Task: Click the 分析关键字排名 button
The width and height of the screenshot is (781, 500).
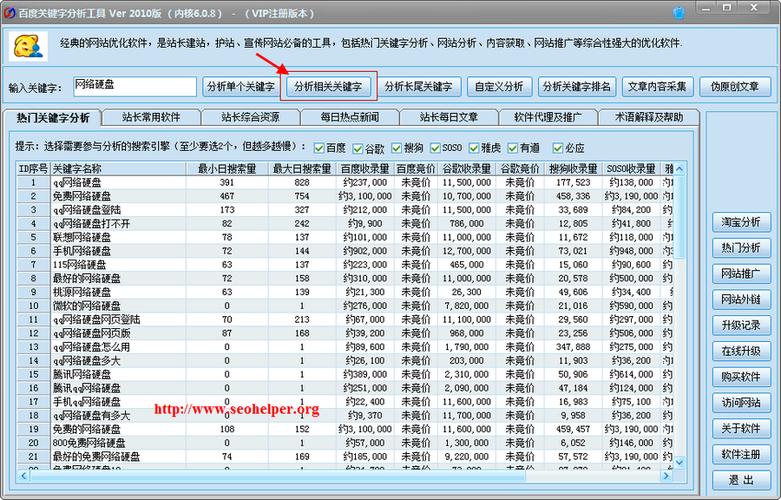Action: (576, 87)
